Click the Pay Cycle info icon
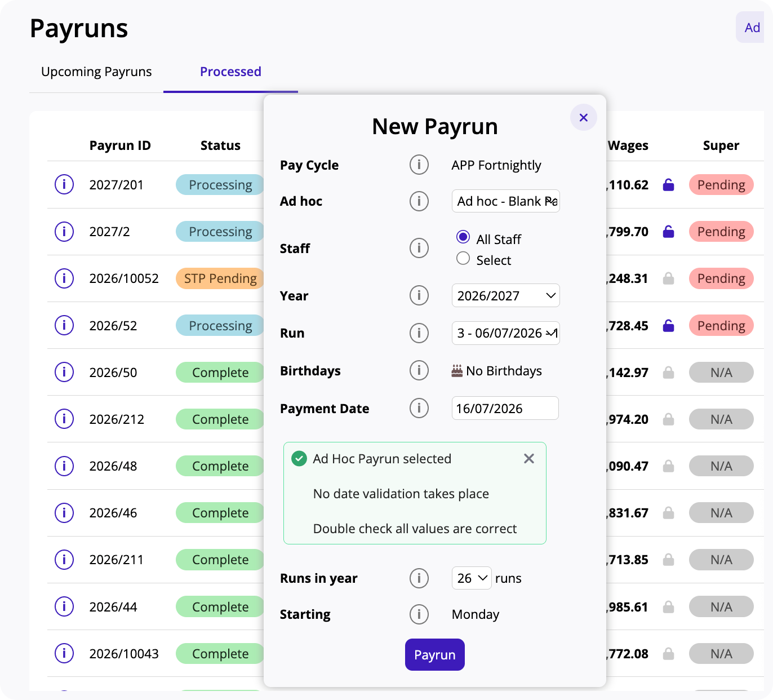 [x=419, y=165]
